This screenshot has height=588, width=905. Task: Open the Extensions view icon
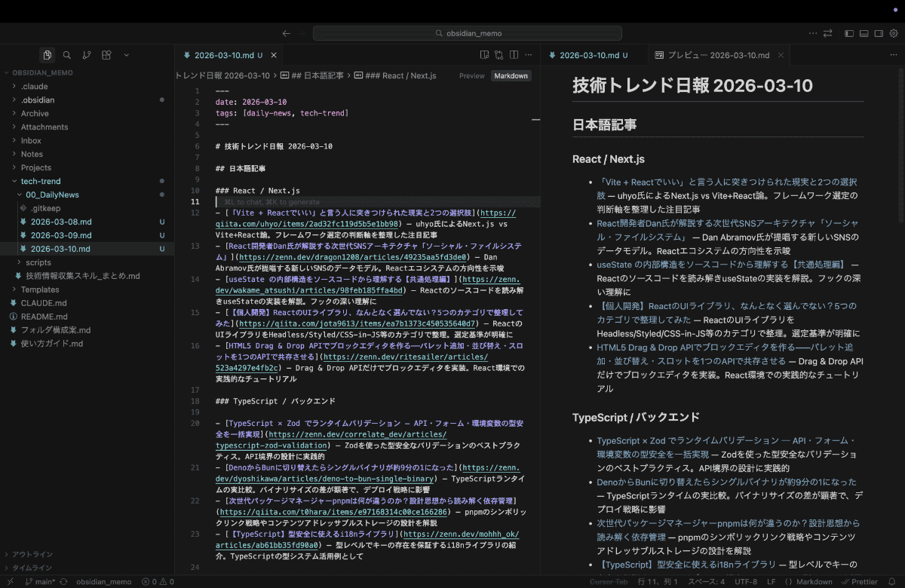106,55
